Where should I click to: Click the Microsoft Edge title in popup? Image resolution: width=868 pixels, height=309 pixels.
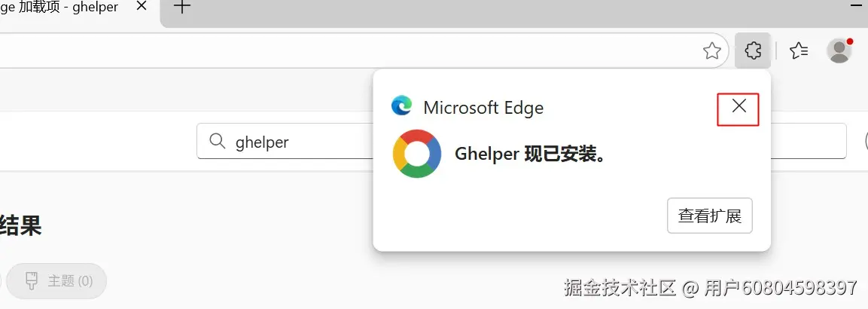tap(483, 108)
